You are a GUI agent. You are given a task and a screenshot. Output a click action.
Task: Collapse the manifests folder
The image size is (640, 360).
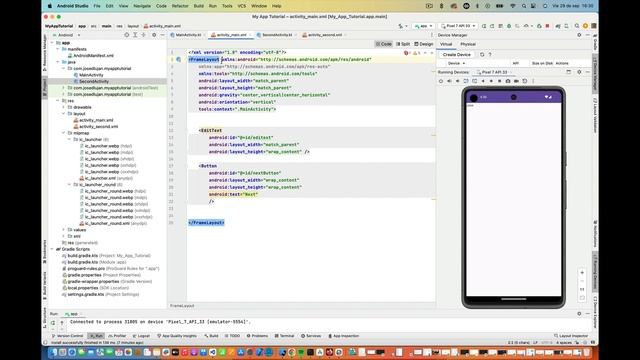(58, 49)
